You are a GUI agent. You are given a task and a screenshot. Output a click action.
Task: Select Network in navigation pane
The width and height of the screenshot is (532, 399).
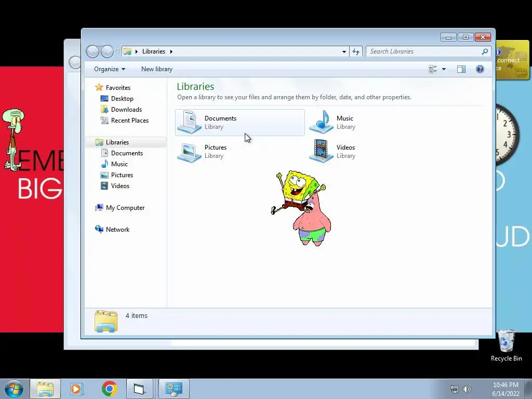[x=118, y=229]
